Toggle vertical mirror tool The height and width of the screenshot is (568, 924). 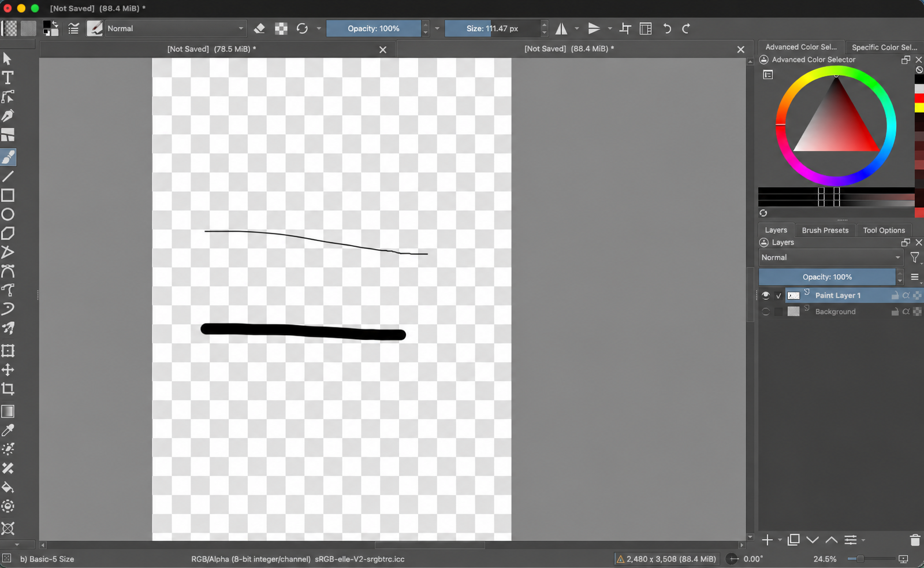click(594, 28)
